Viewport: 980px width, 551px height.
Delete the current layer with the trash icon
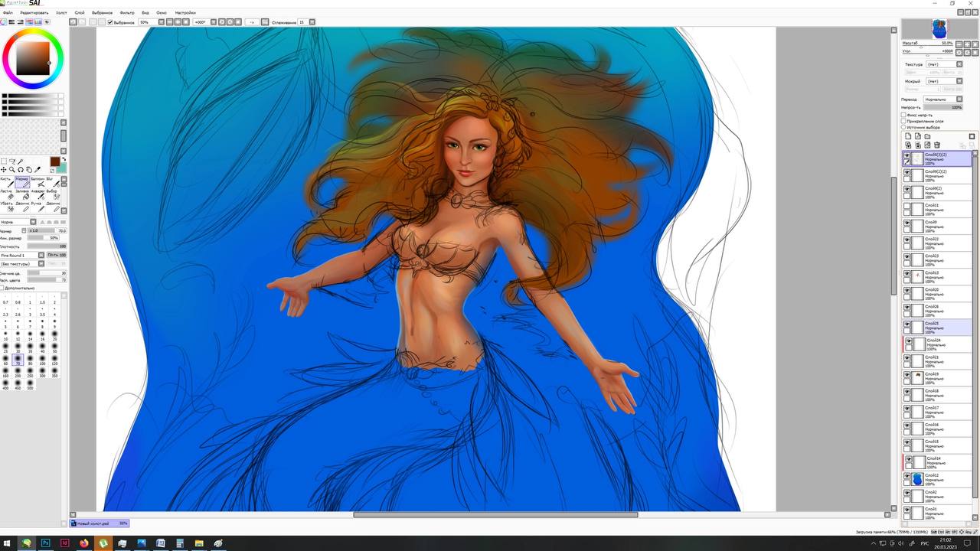pos(937,145)
